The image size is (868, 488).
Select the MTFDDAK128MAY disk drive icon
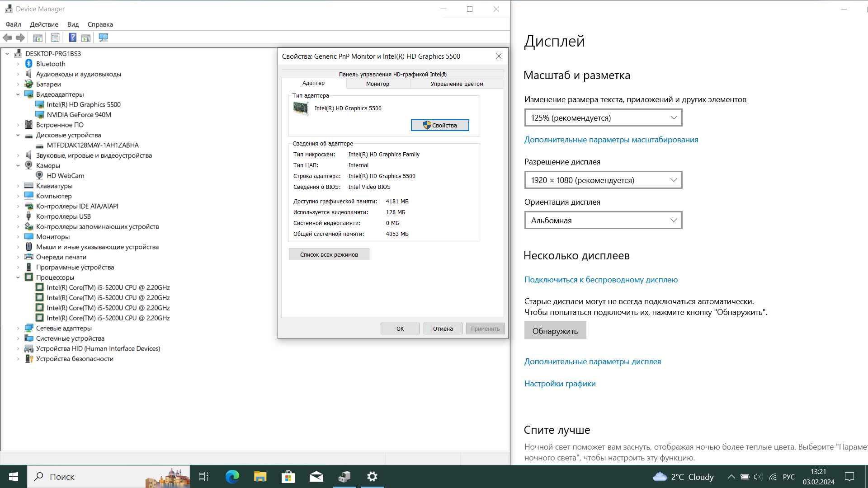point(40,145)
